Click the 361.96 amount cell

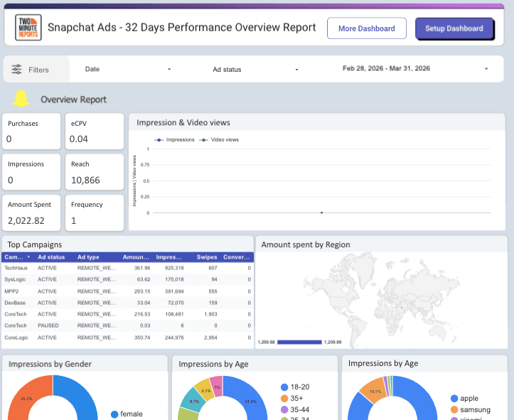click(142, 268)
